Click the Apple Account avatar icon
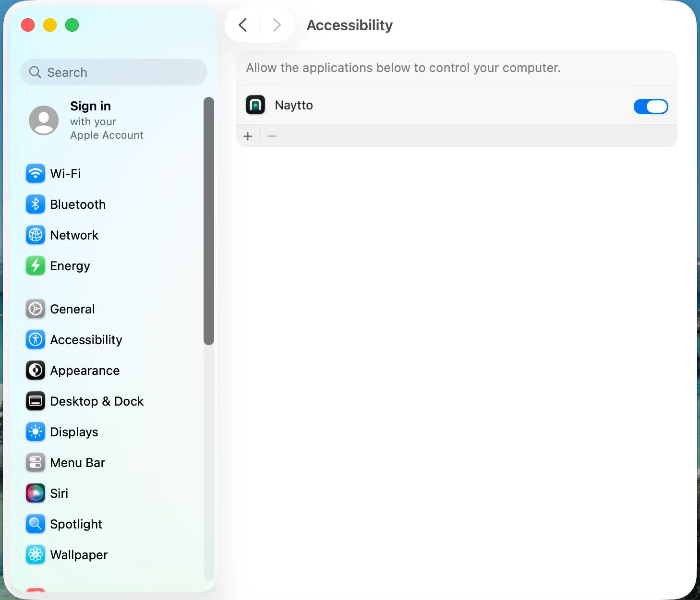Viewport: 700px width, 600px height. click(x=44, y=120)
